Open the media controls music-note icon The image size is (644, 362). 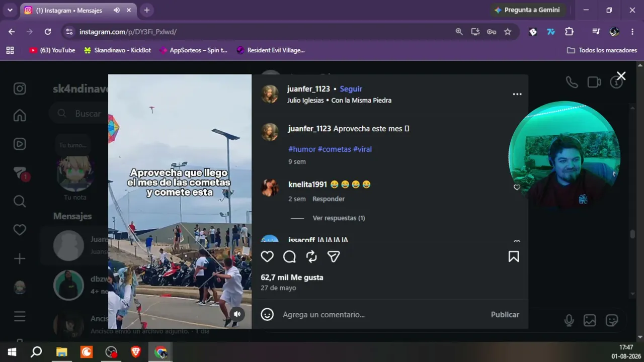[596, 32]
